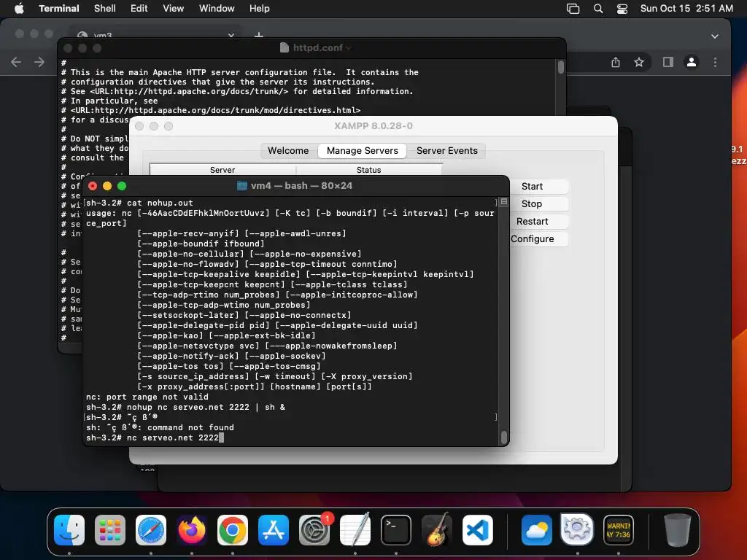Open the Window menu

pos(216,9)
